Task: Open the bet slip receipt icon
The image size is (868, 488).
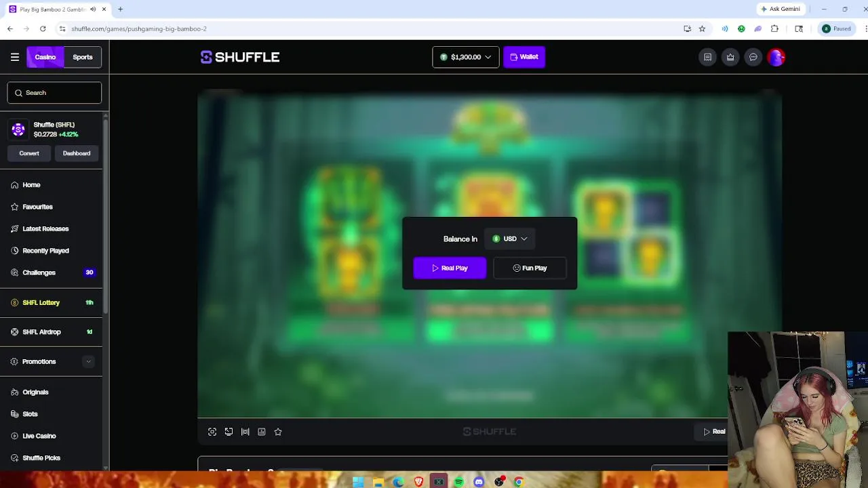Action: 707,57
